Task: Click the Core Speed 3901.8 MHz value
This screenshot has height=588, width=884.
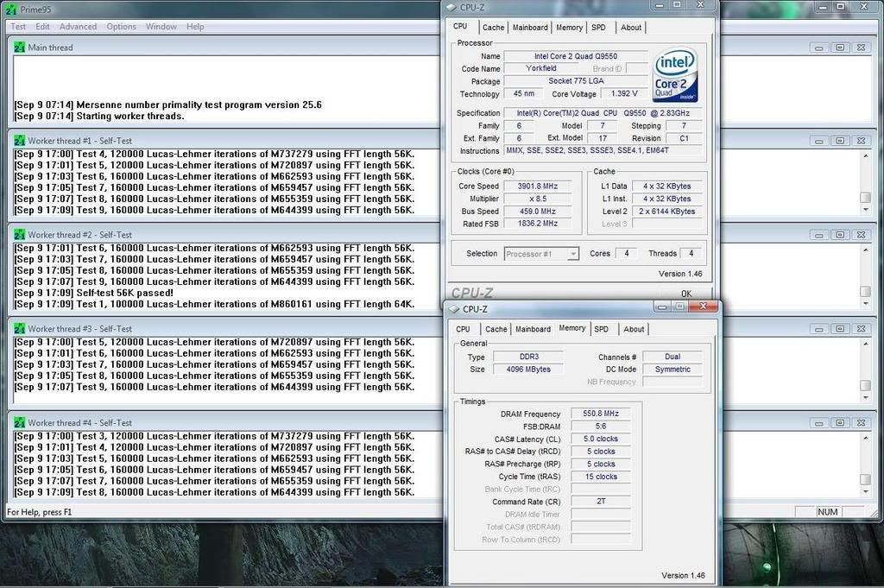Action: pyautogui.click(x=538, y=186)
